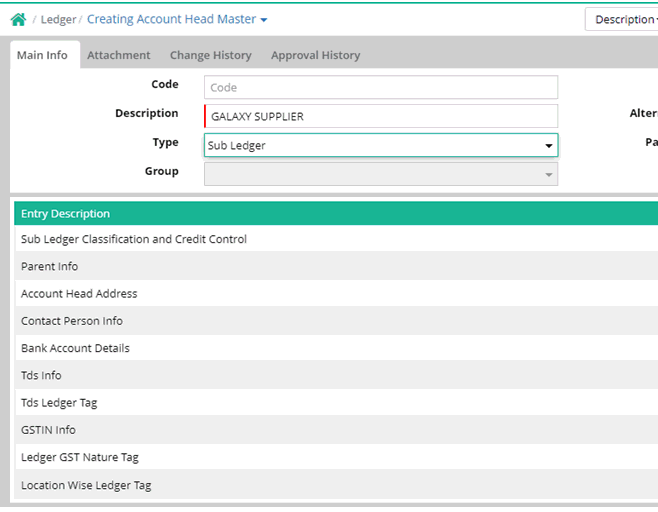Open the GSTIN Info entry

click(48, 430)
